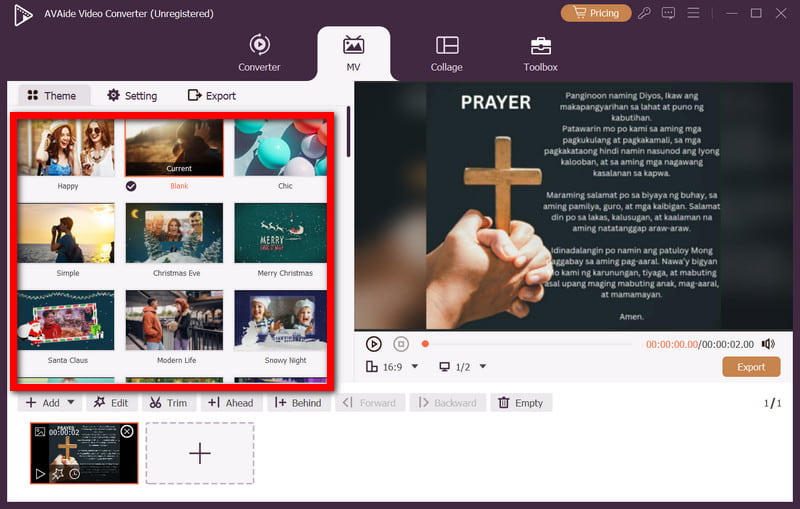
Task: Toggle the Blank theme checkmark
Action: (131, 186)
